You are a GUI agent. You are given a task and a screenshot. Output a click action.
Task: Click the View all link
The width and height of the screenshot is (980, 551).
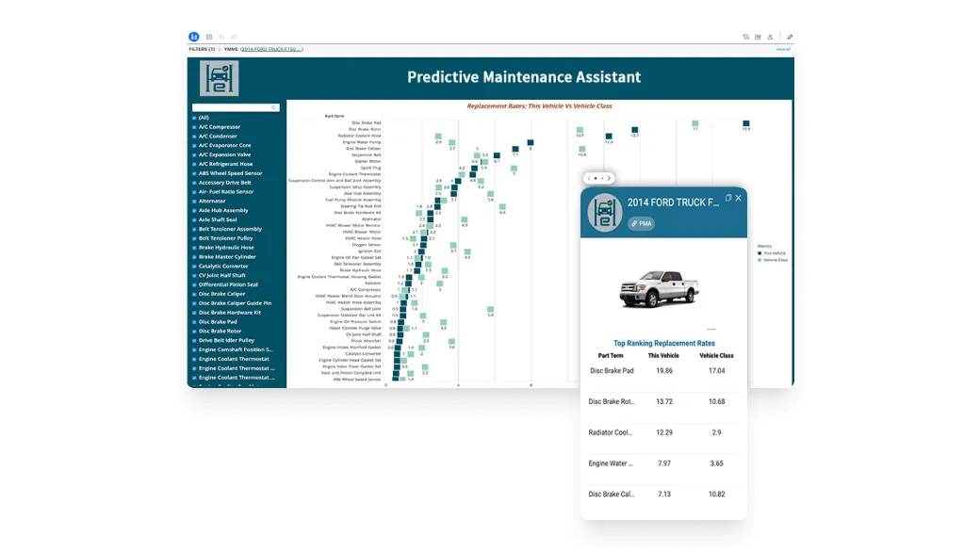coord(783,49)
